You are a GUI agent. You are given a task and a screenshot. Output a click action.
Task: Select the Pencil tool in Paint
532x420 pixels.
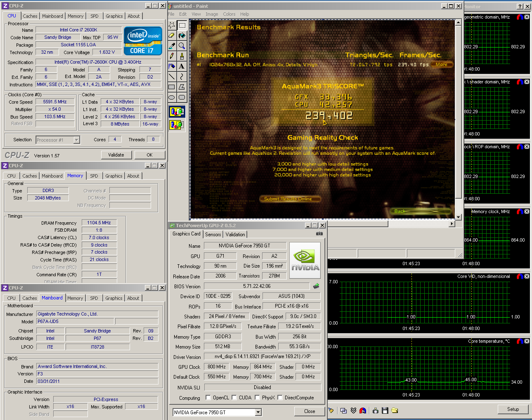172,56
